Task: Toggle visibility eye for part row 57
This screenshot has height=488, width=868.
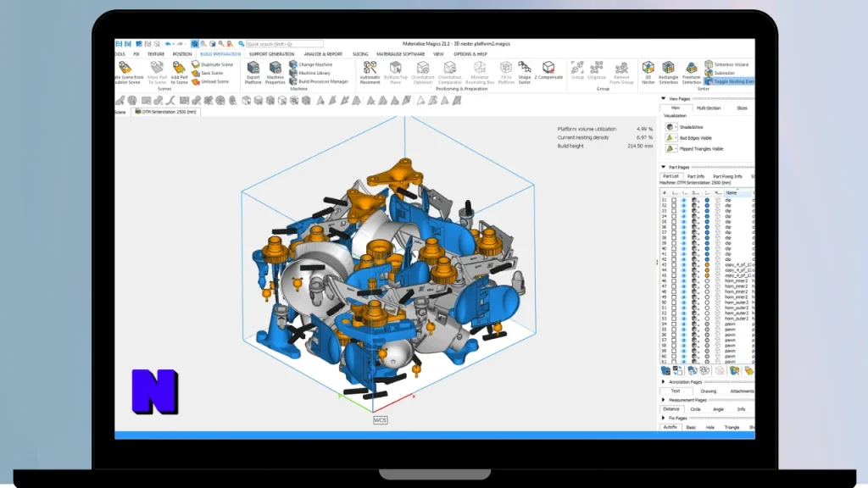Action: click(x=684, y=341)
